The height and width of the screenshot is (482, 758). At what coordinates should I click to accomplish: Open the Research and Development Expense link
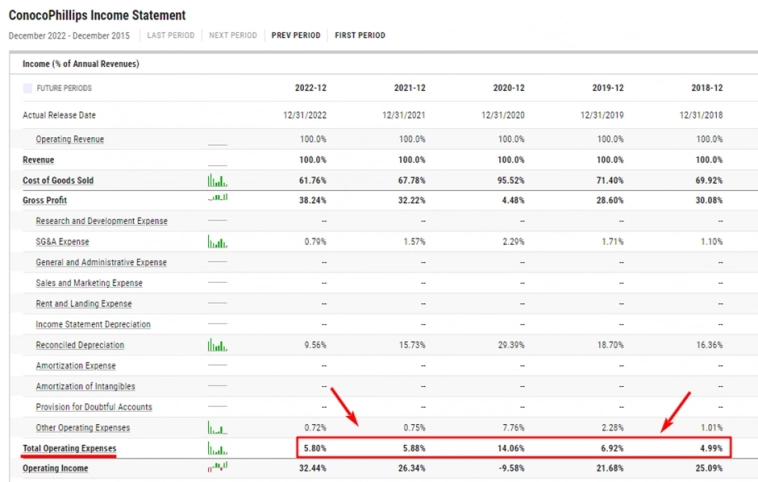pyautogui.click(x=101, y=221)
